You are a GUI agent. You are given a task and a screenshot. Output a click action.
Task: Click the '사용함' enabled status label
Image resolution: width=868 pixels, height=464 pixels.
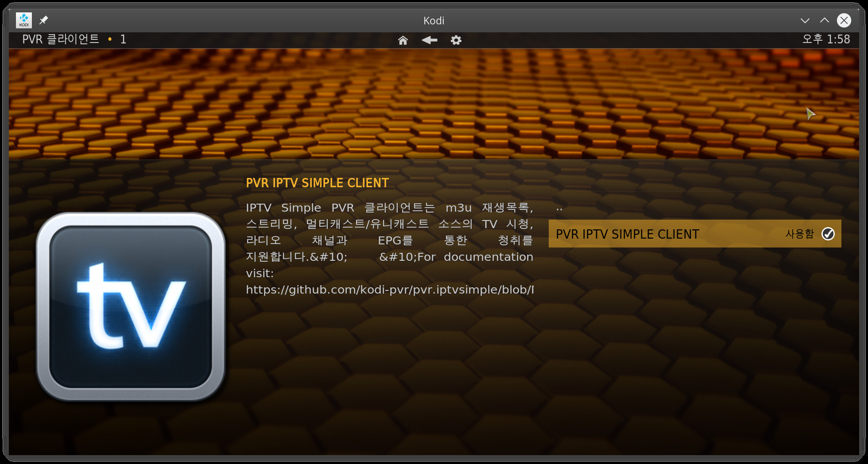tap(799, 234)
